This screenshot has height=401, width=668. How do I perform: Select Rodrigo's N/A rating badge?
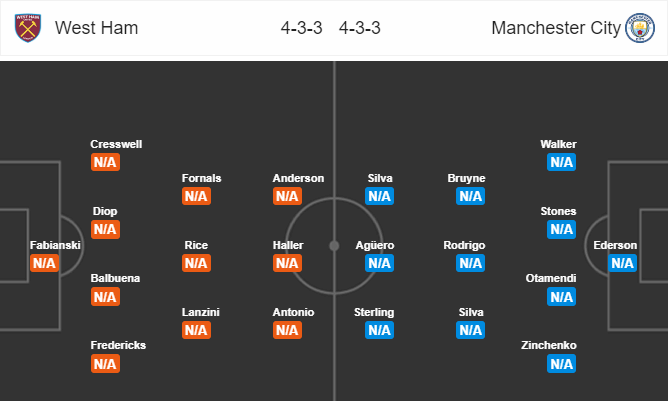click(470, 264)
